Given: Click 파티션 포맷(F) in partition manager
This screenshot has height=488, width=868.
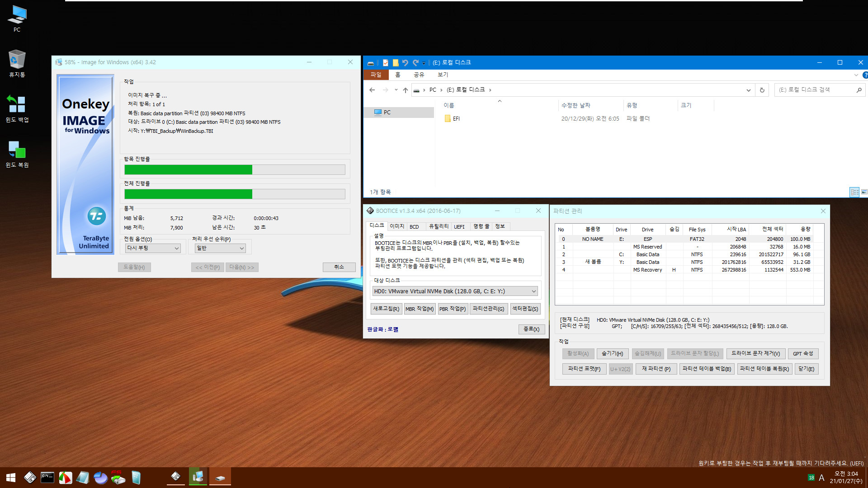Looking at the screenshot, I should (585, 369).
